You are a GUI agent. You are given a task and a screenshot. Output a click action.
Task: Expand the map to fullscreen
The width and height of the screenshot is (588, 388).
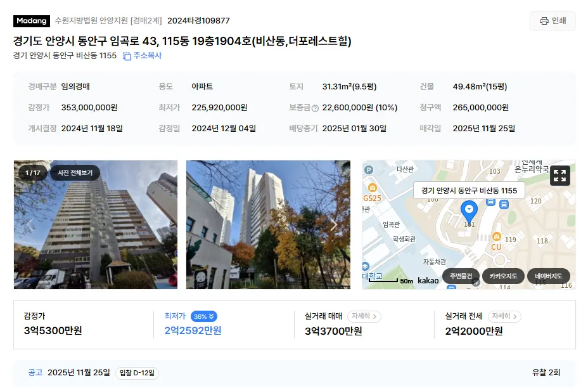click(560, 176)
